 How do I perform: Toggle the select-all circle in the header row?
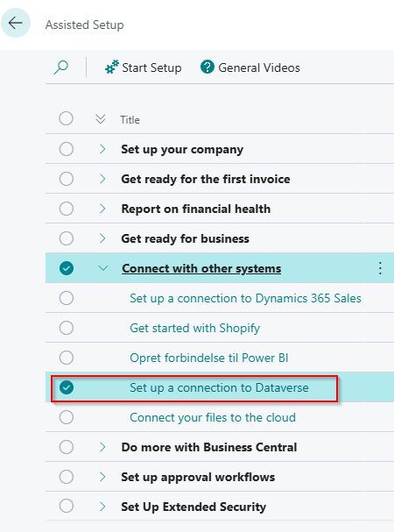pos(67,118)
